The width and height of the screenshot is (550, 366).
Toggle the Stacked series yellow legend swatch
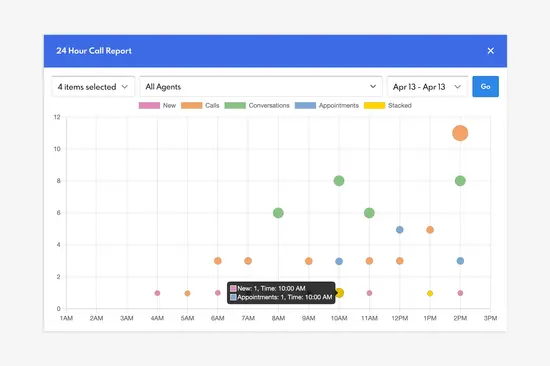coord(374,106)
